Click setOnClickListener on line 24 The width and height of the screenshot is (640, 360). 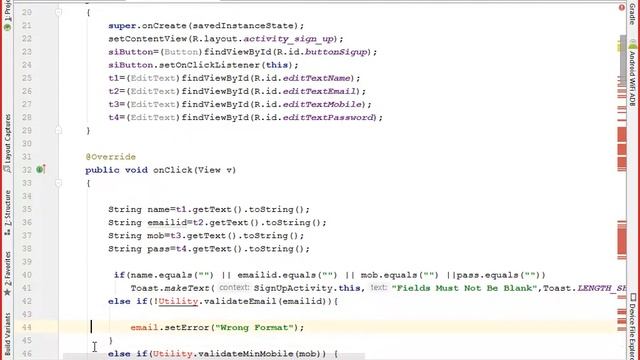209,65
